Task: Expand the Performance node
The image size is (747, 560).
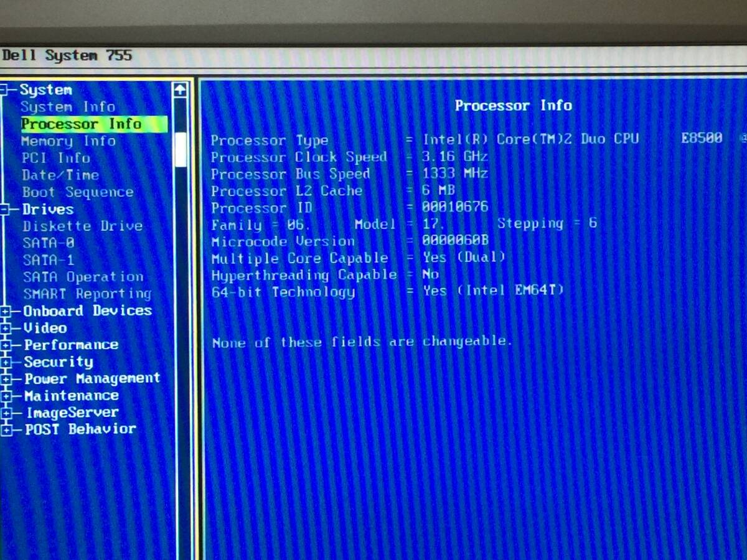Action: point(6,345)
